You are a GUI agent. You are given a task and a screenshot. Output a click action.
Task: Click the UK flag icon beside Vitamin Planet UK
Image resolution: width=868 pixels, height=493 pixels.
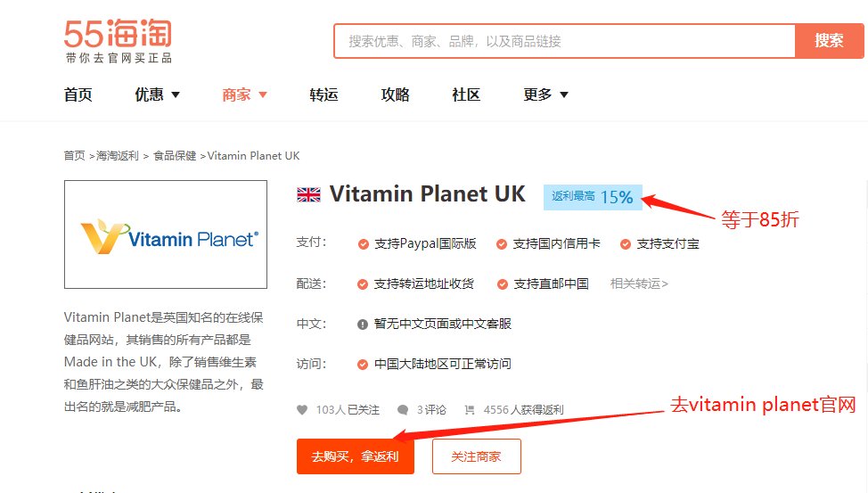click(308, 194)
